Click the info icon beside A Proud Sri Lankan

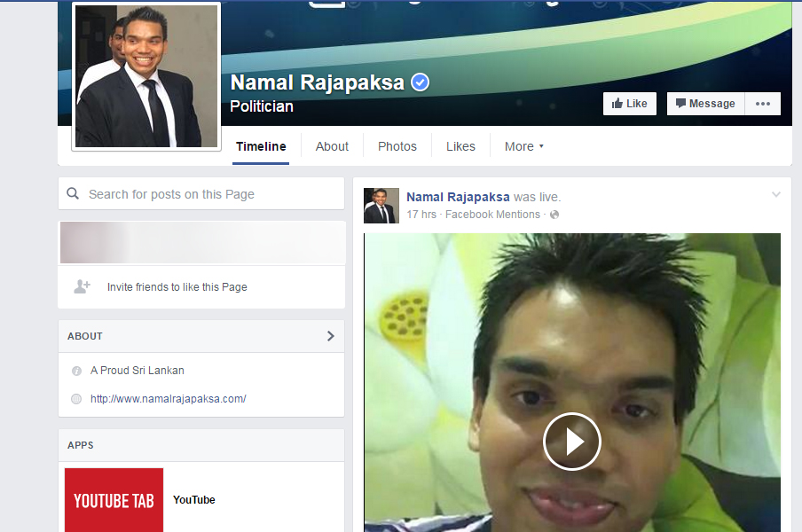[76, 371]
